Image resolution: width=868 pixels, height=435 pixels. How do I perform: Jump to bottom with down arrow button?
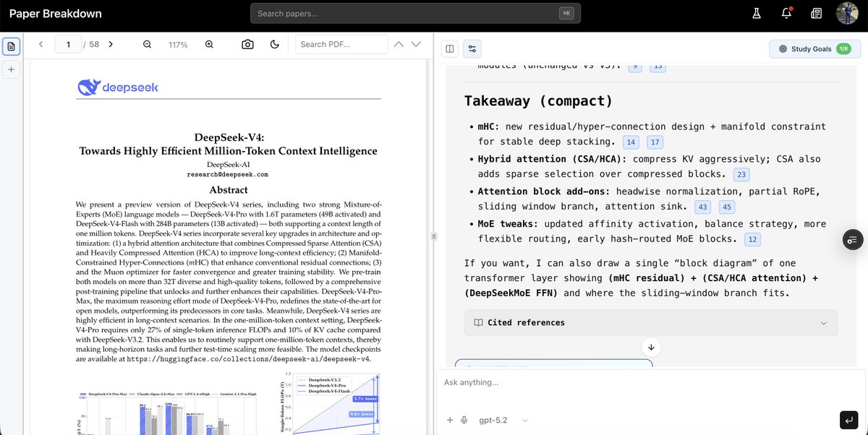[x=651, y=347]
